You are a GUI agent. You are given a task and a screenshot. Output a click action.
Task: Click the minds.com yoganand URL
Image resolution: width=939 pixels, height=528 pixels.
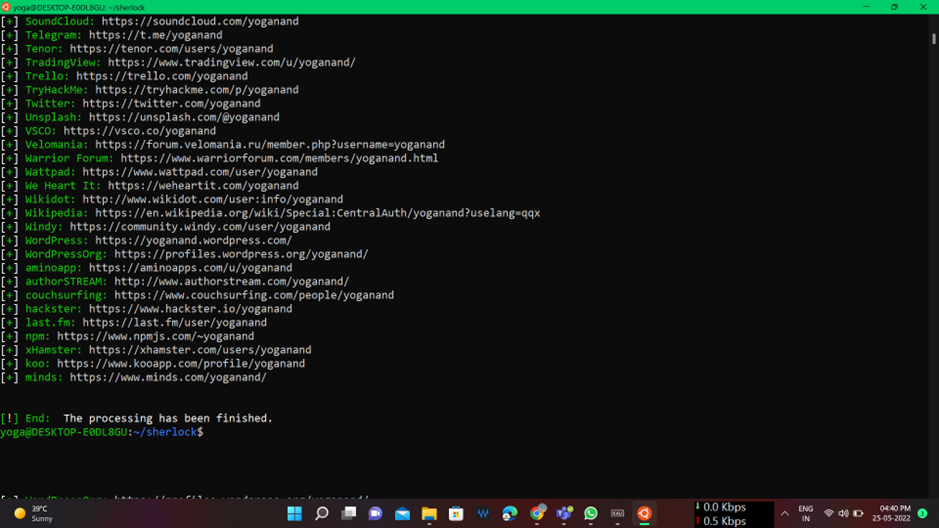(x=168, y=378)
